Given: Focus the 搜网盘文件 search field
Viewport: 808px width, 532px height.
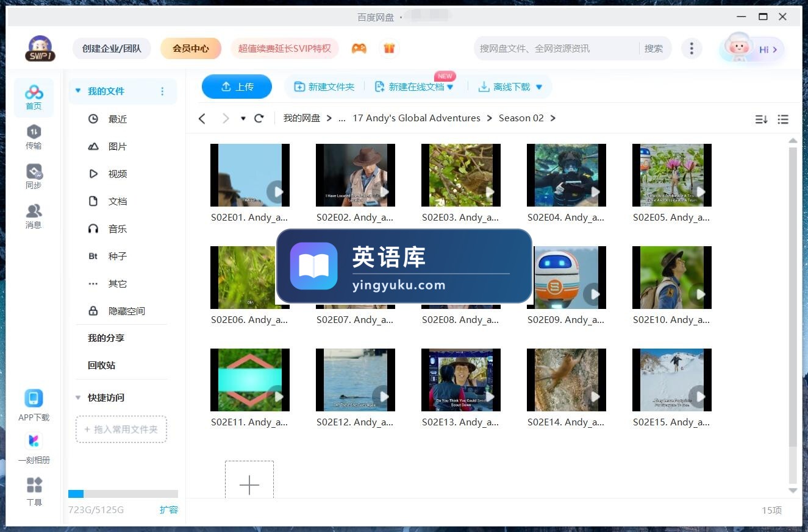Looking at the screenshot, I should [x=556, y=48].
